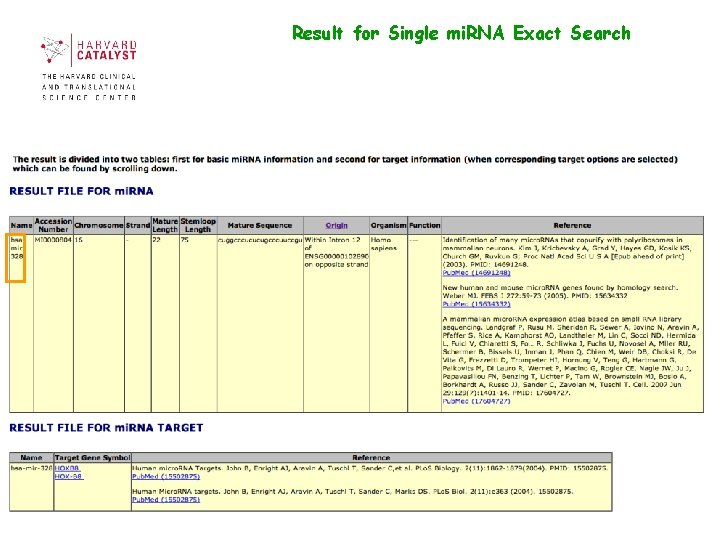Click the Stemloop Length column header

198,225
